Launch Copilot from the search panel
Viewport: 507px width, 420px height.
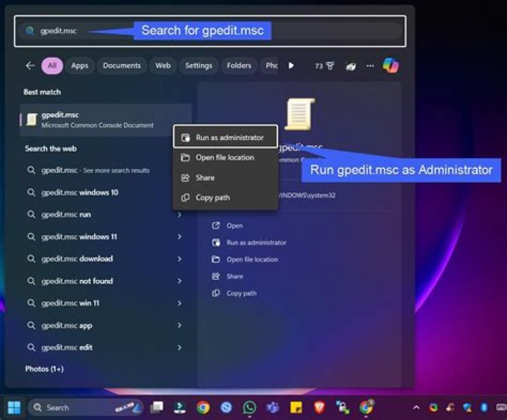[x=391, y=65]
